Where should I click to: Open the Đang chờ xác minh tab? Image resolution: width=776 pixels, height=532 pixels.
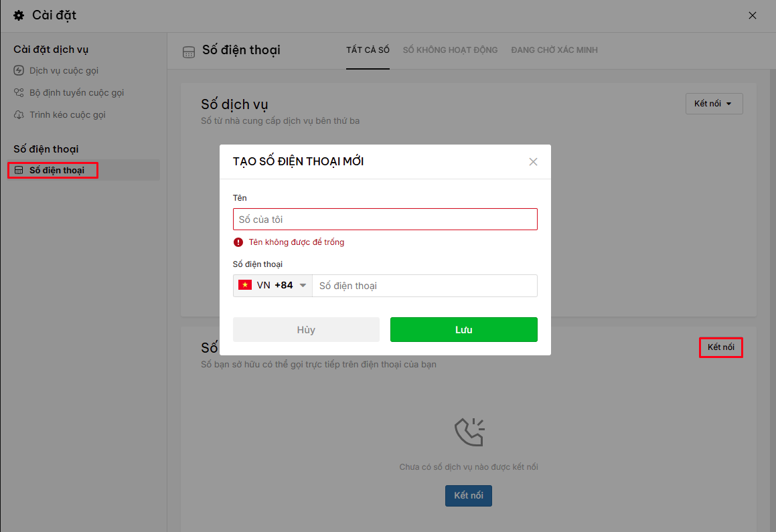click(554, 50)
